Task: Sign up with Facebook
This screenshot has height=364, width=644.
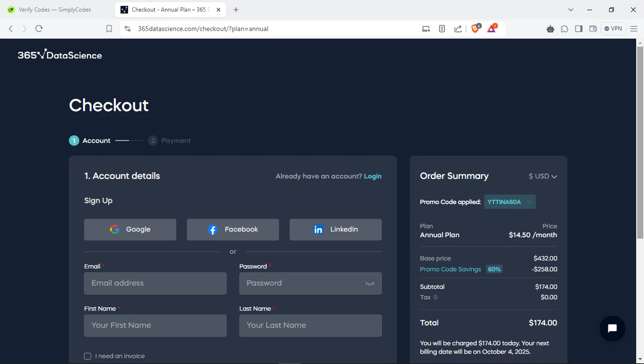Action: (x=233, y=229)
